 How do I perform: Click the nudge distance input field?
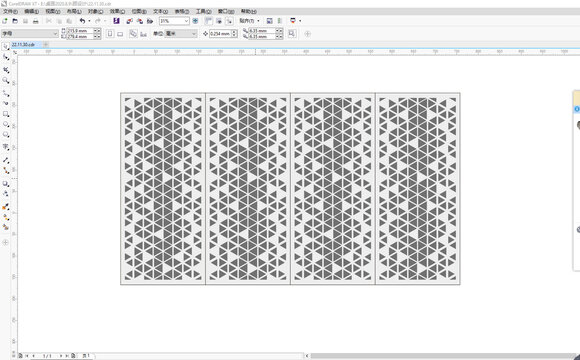click(x=220, y=34)
